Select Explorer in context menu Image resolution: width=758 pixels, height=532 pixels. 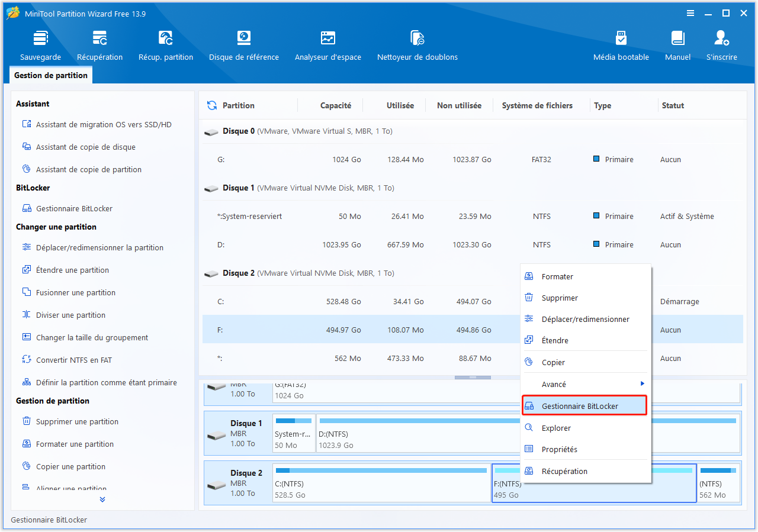pyautogui.click(x=585, y=428)
